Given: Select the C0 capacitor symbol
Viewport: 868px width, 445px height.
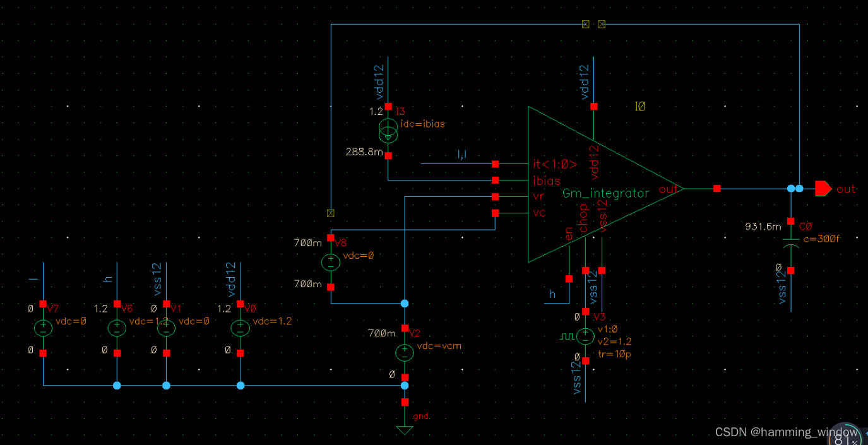Looking at the screenshot, I should point(790,244).
